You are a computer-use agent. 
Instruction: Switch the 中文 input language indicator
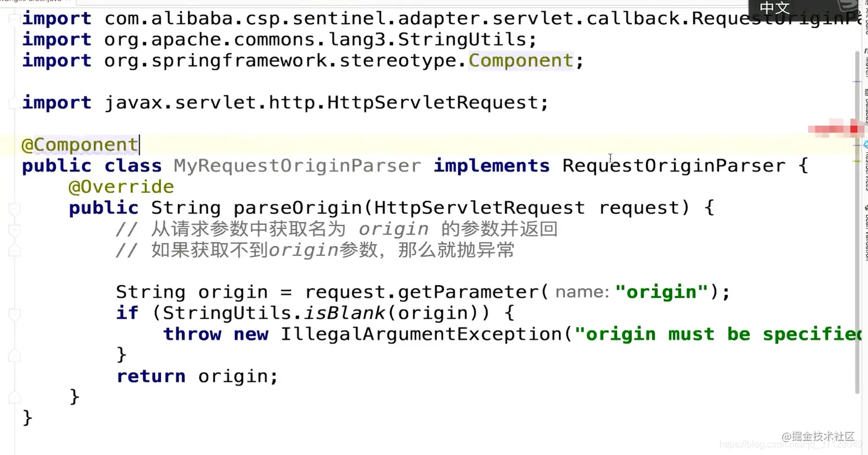(775, 8)
